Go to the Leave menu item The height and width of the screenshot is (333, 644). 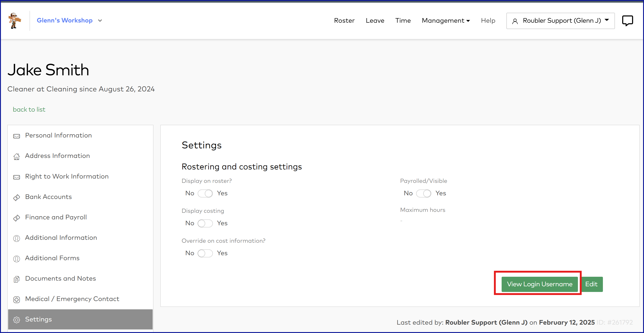[x=375, y=20]
